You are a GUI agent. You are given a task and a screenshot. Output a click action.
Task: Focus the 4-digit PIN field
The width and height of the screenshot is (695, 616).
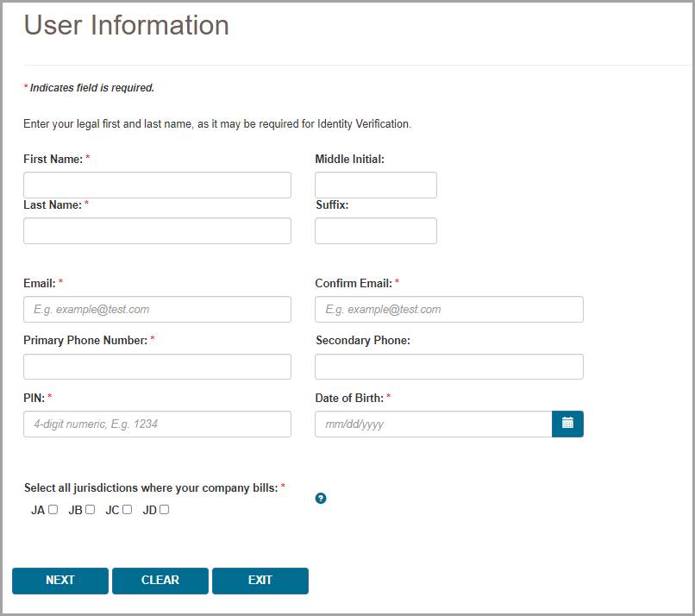(x=157, y=424)
